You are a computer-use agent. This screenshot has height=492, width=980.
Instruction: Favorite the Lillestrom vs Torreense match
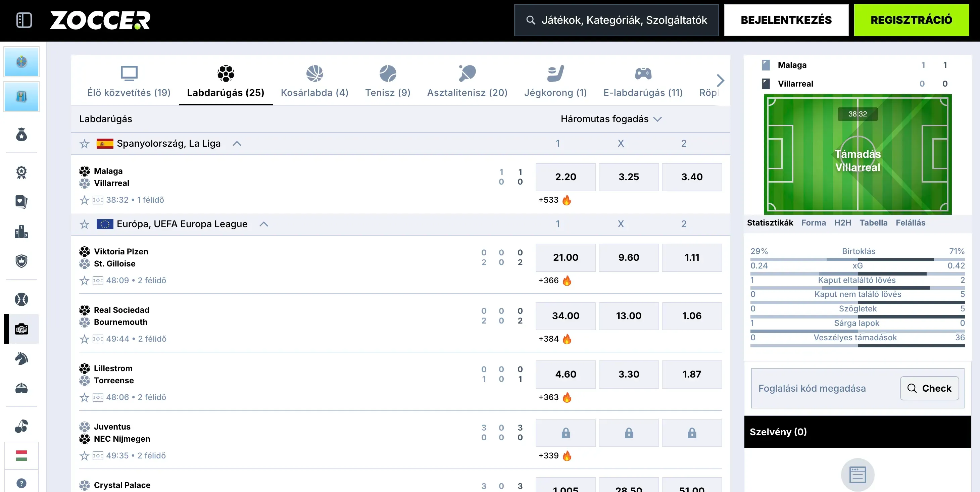pos(85,398)
